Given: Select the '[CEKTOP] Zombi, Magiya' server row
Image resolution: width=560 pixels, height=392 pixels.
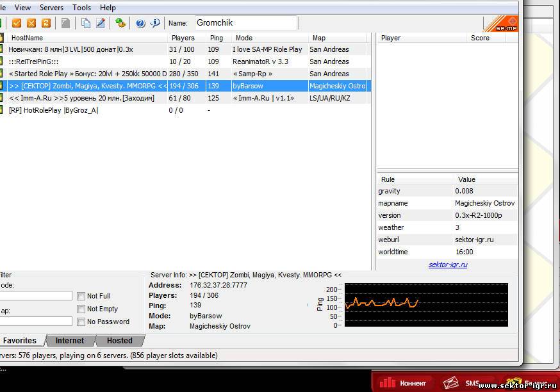Looking at the screenshot, I should (185, 86).
